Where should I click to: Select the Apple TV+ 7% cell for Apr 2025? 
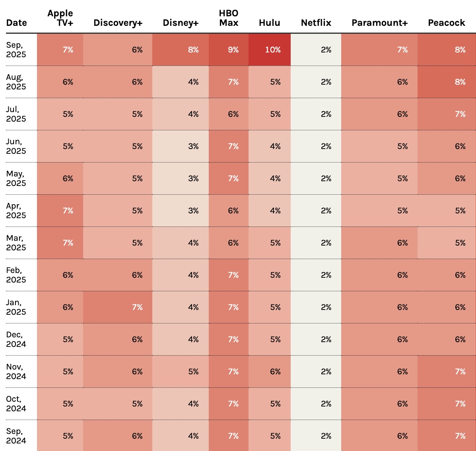tap(60, 211)
